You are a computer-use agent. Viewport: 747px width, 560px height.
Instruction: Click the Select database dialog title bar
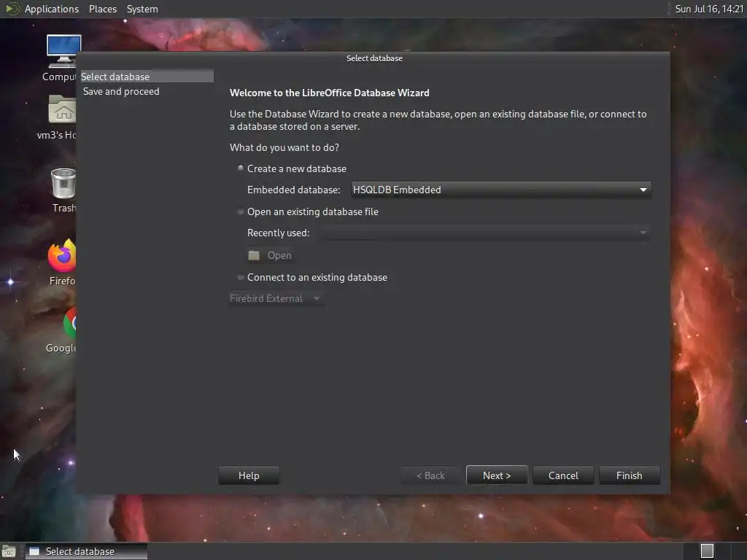coord(374,58)
